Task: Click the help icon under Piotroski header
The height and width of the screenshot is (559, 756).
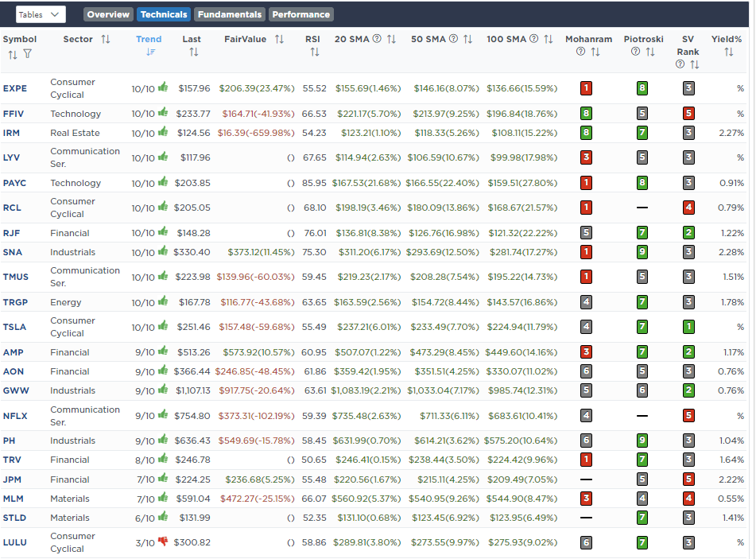Action: (634, 50)
